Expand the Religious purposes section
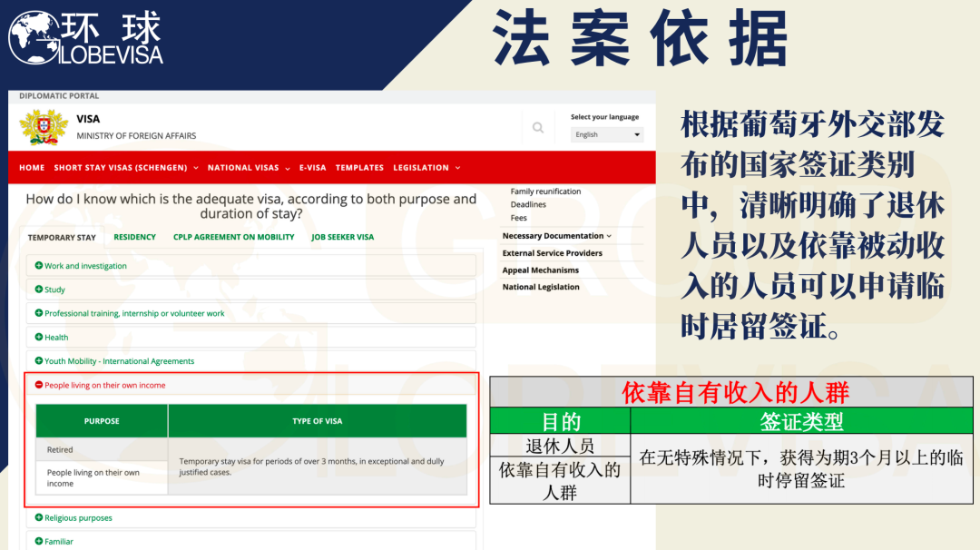The width and height of the screenshot is (980, 550). (x=250, y=517)
